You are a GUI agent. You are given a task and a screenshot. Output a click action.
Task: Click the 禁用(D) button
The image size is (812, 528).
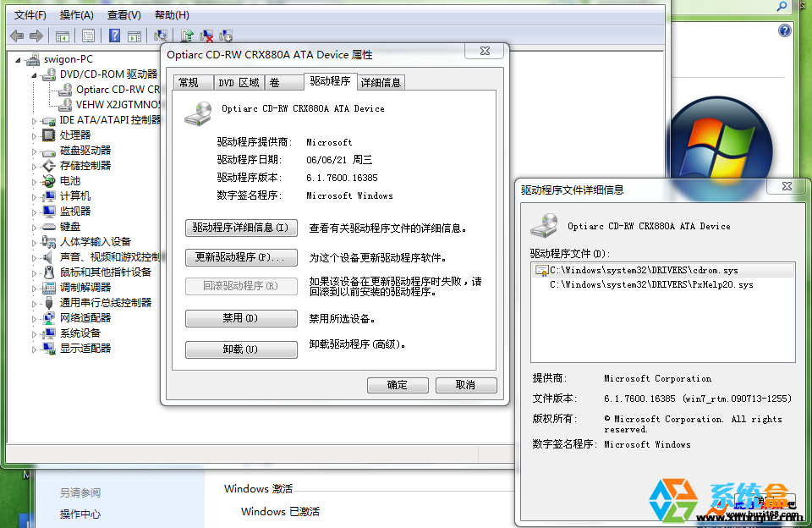click(241, 318)
